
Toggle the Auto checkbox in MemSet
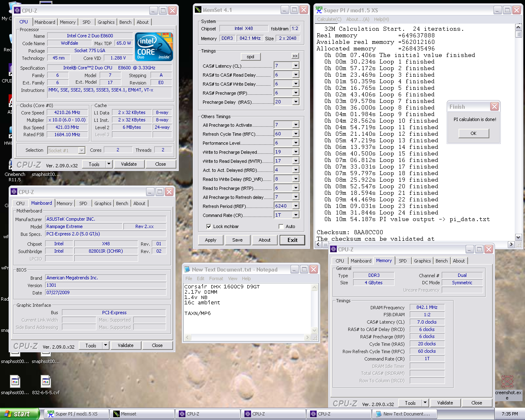pos(281,226)
